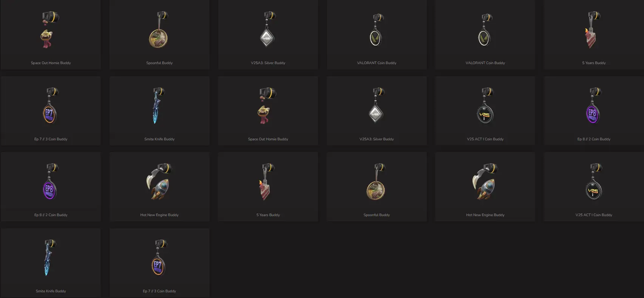Select Ep 7 // 3 Coin above Ep 8 // 2 Coin
Viewport: 644px width, 298px height.
51,111
